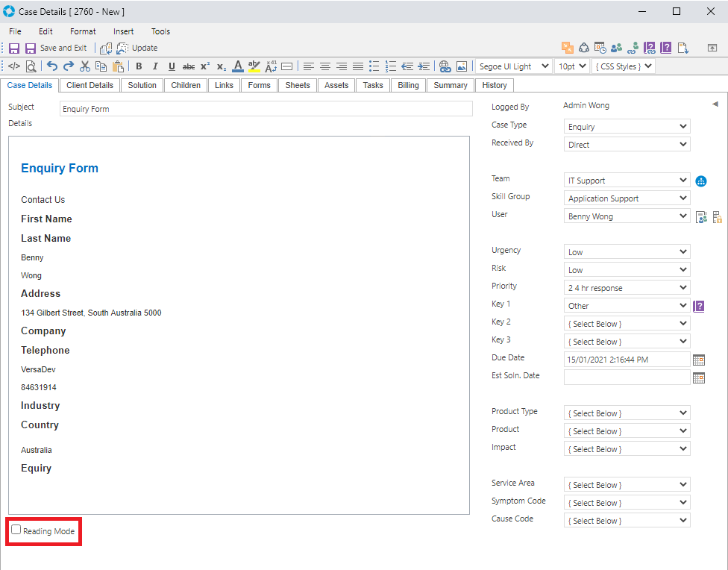Open the Urgency dropdown
The height and width of the screenshot is (570, 728).
click(x=627, y=251)
